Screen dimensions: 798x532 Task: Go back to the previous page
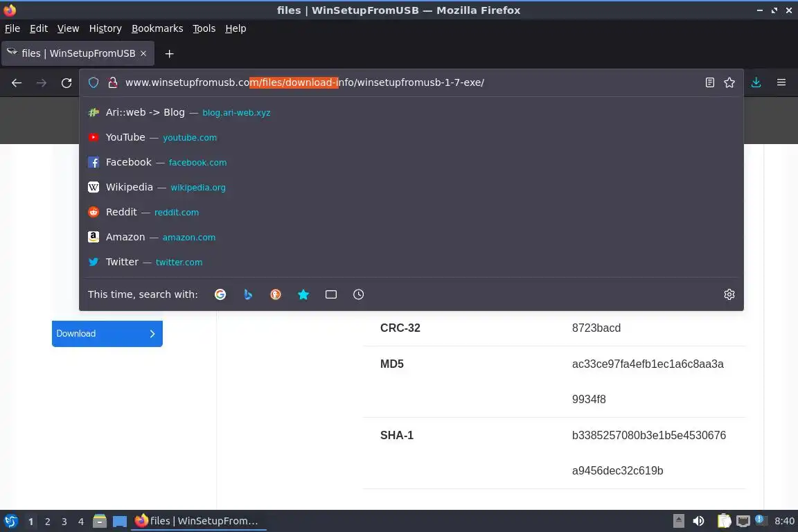17,82
